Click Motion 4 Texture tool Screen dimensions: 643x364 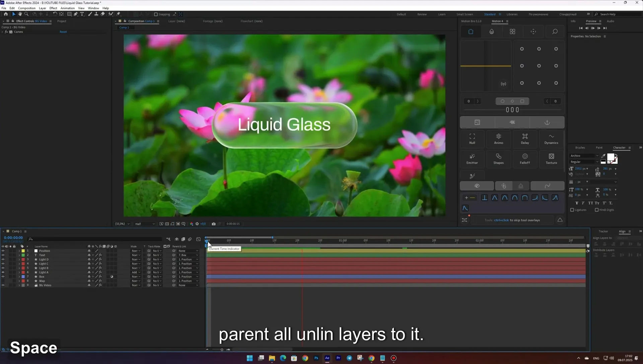tap(551, 159)
